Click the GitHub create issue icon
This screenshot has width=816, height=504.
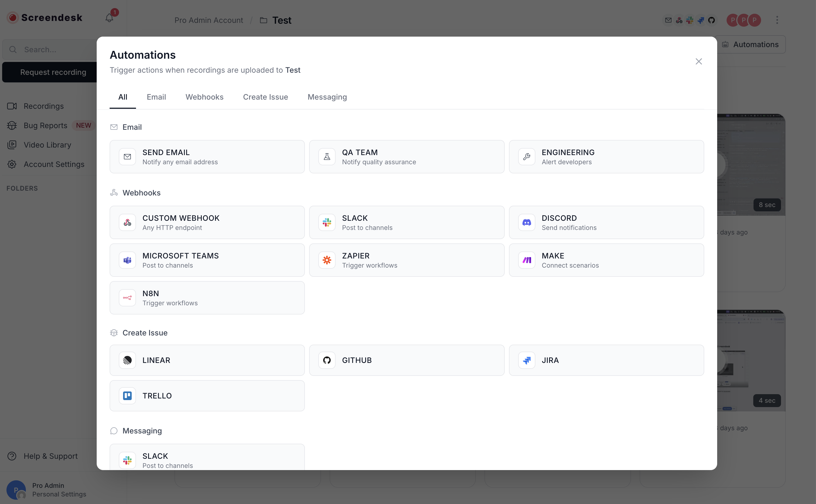pyautogui.click(x=327, y=360)
